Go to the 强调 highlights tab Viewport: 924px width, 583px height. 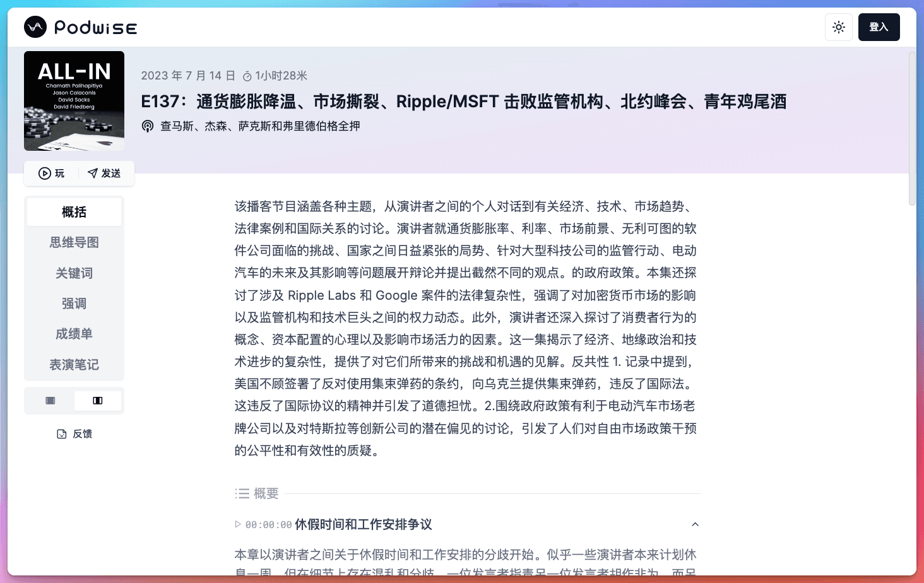[x=74, y=303]
